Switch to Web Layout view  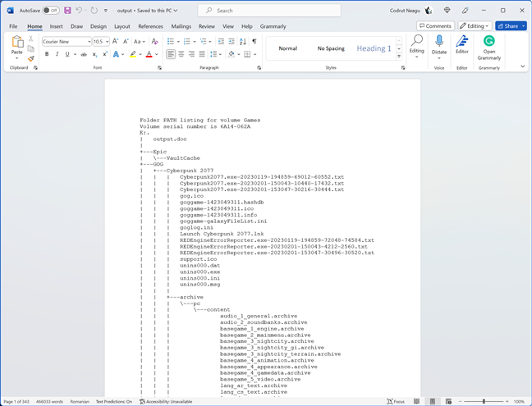(448, 402)
